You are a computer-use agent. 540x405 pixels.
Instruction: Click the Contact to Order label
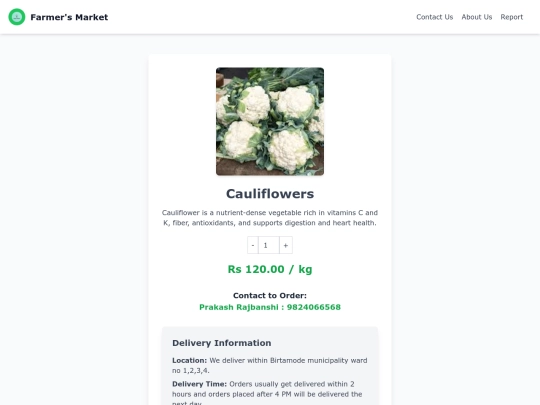click(270, 295)
